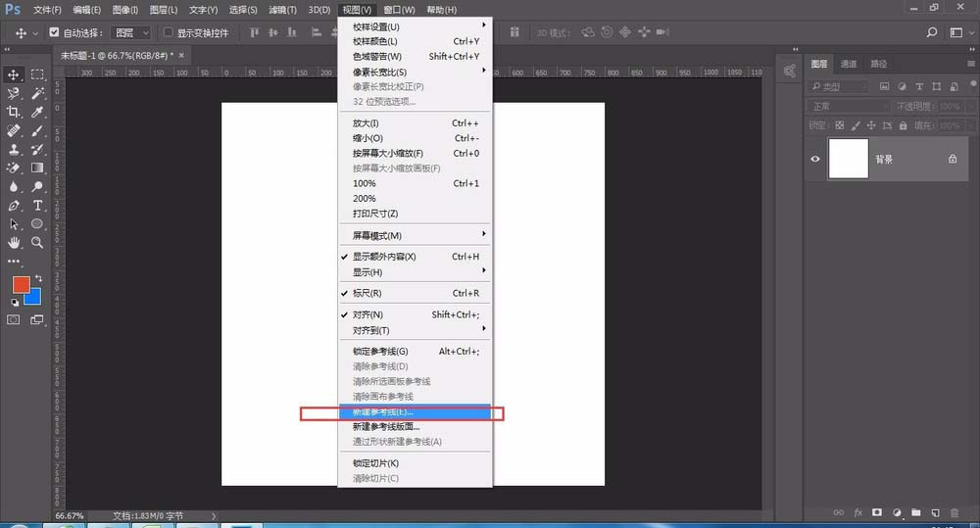Select the Horizontal Type tool
The width and height of the screenshot is (980, 528).
point(38,206)
